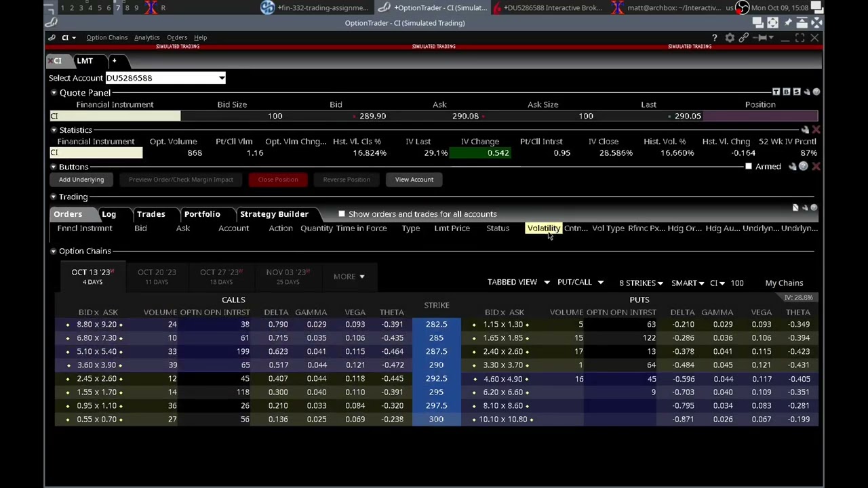The width and height of the screenshot is (868, 488).
Task: Click the diamond after put 1.15 x 1.30
Action: [x=528, y=325]
